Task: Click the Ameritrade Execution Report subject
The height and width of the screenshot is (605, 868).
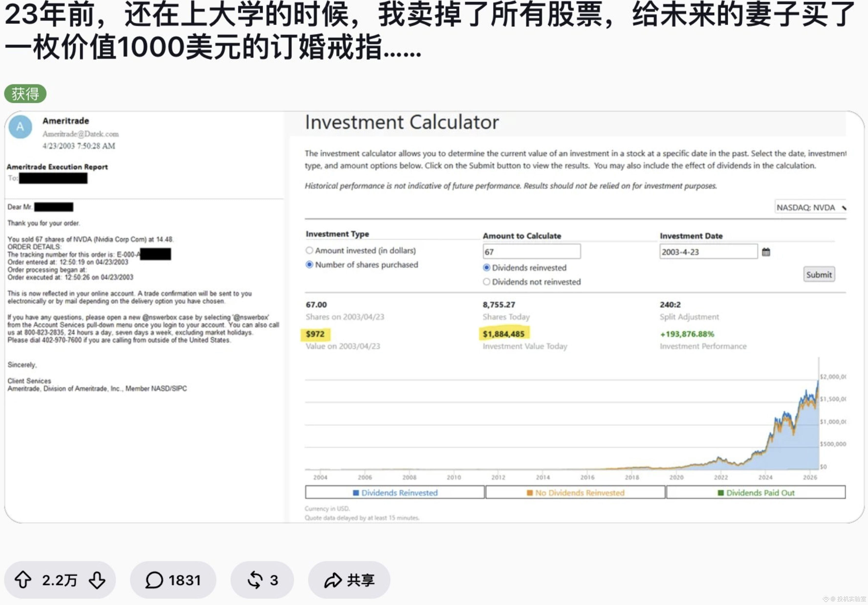Action: pyautogui.click(x=57, y=167)
